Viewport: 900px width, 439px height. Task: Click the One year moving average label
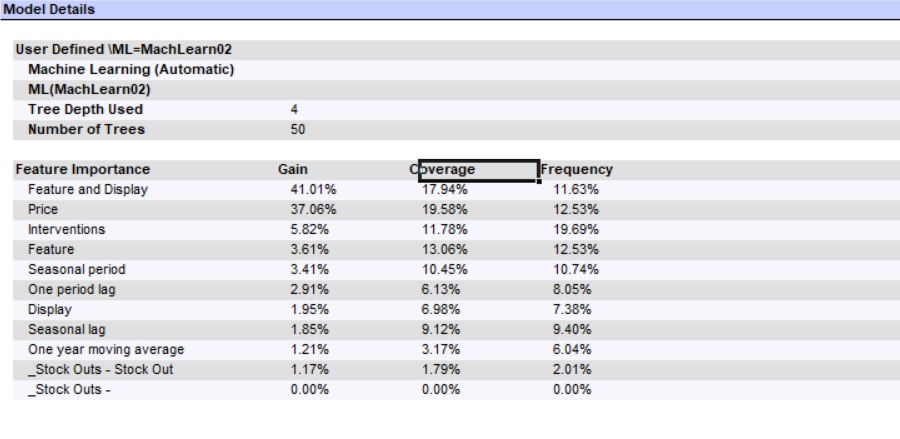click(106, 350)
